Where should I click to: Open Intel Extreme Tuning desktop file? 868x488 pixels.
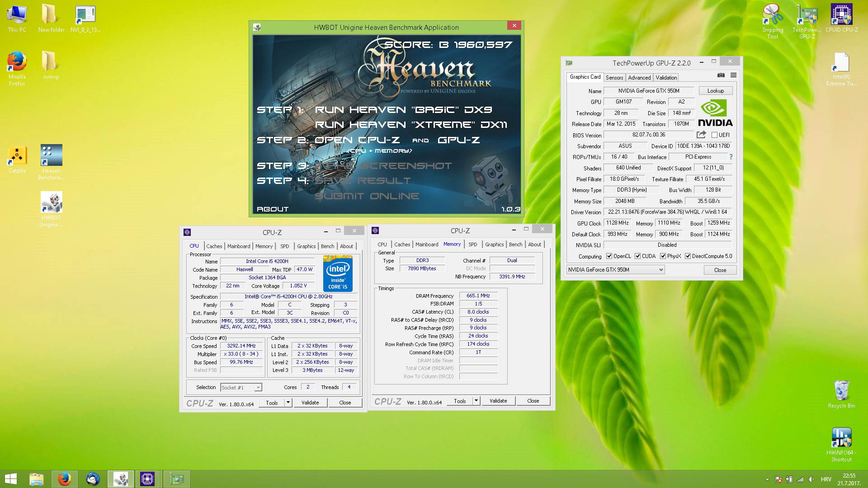point(841,69)
